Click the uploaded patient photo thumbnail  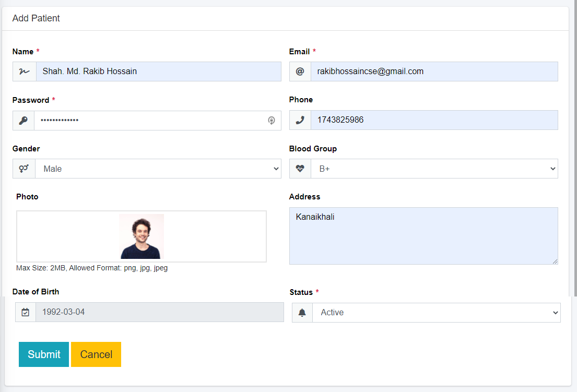(x=142, y=236)
